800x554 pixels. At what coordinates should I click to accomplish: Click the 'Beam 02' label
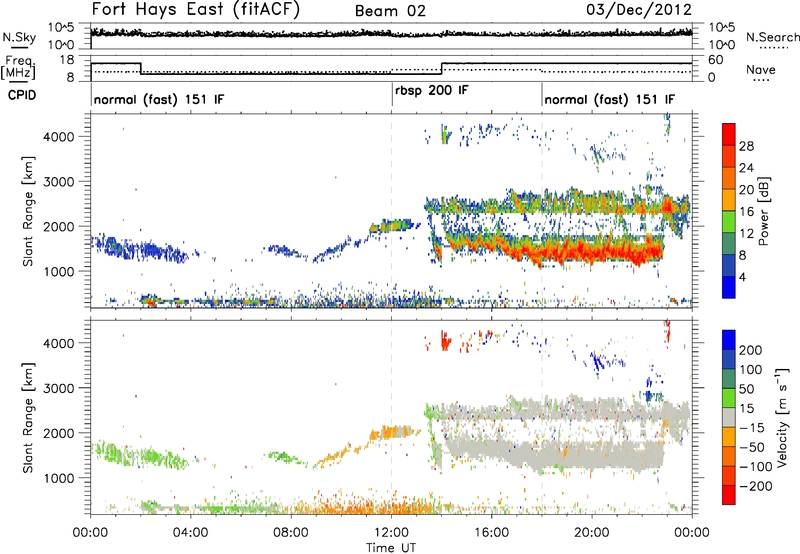390,11
